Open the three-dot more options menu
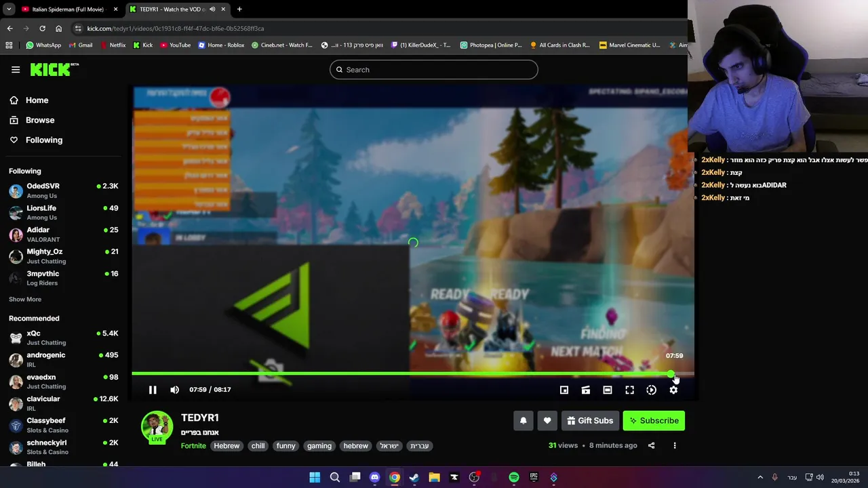This screenshot has width=868, height=488. pyautogui.click(x=674, y=445)
